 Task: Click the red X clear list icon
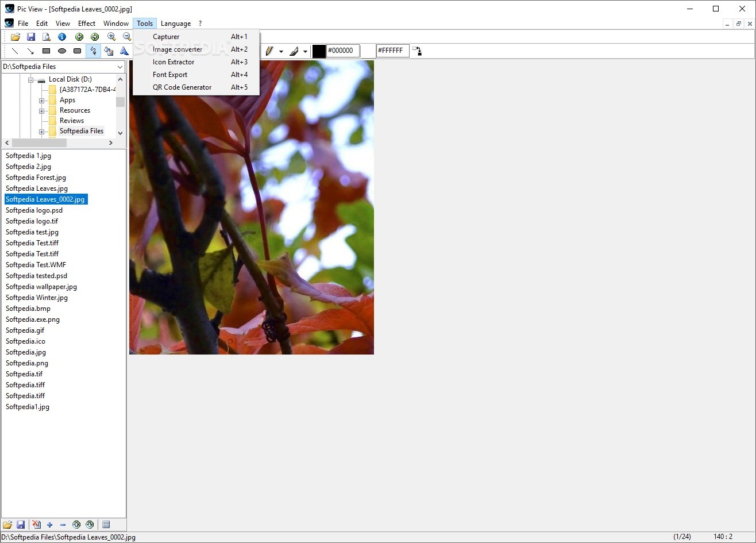(37, 525)
